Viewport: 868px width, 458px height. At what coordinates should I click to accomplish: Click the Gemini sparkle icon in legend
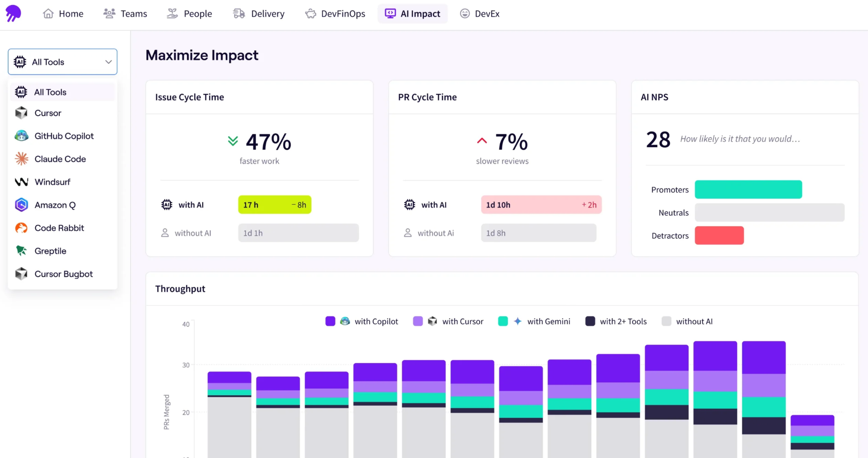(x=517, y=321)
